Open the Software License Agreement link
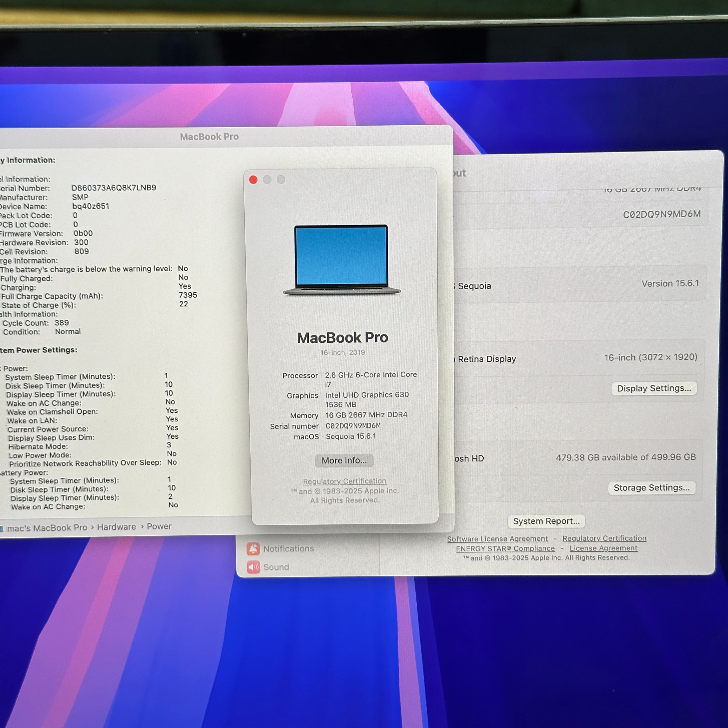Viewport: 728px width, 728px height. pos(497,539)
